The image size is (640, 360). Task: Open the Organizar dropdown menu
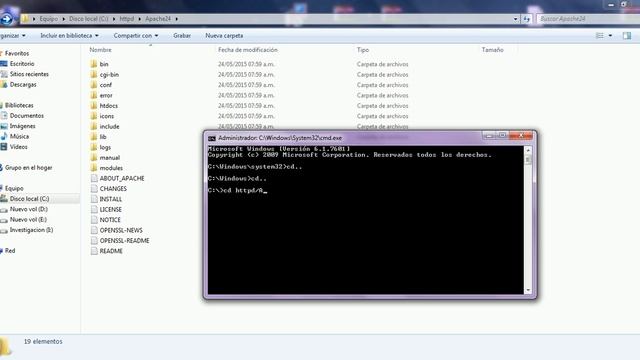[x=13, y=36]
